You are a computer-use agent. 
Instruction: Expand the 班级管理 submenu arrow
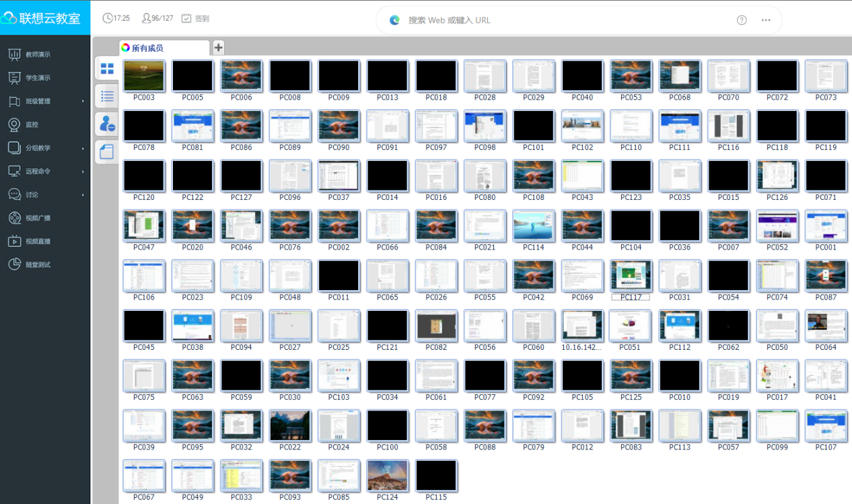(x=83, y=102)
